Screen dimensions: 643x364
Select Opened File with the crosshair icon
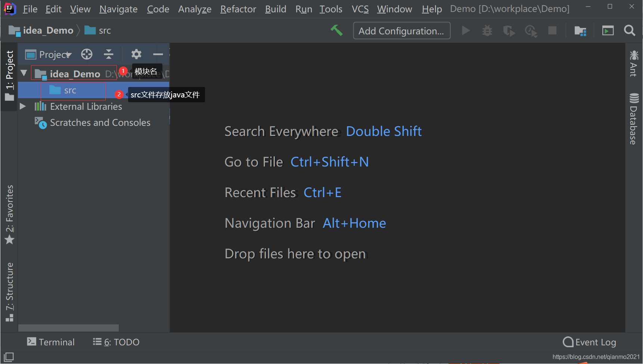coord(87,54)
